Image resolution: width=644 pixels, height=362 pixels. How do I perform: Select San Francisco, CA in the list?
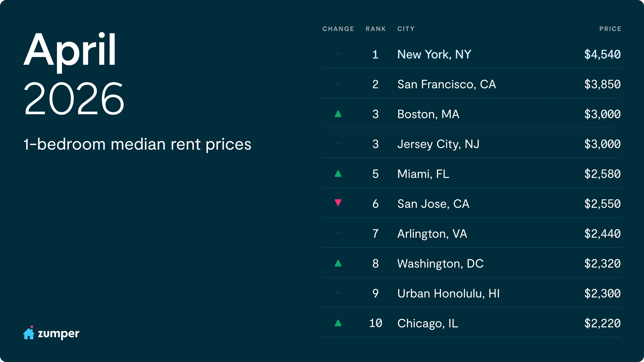[447, 84]
